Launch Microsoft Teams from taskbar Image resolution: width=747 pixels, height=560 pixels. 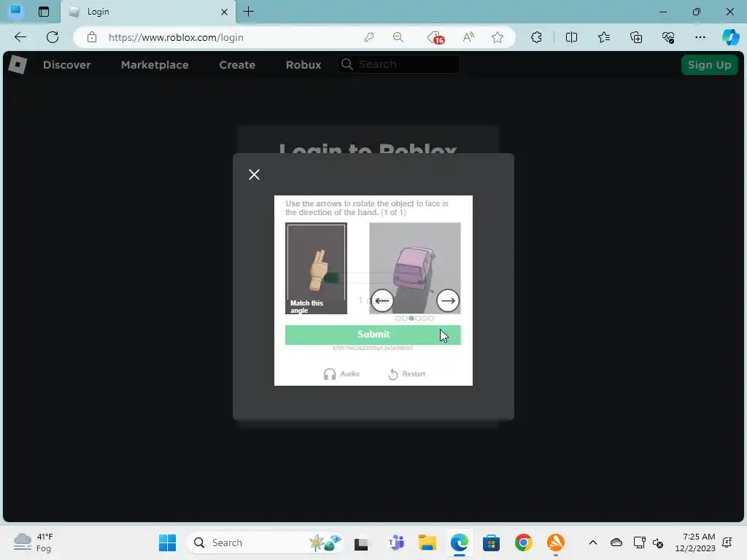click(396, 542)
